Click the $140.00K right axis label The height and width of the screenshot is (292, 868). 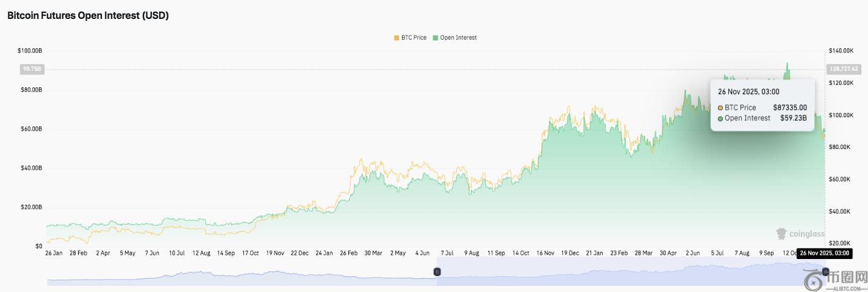pos(841,51)
